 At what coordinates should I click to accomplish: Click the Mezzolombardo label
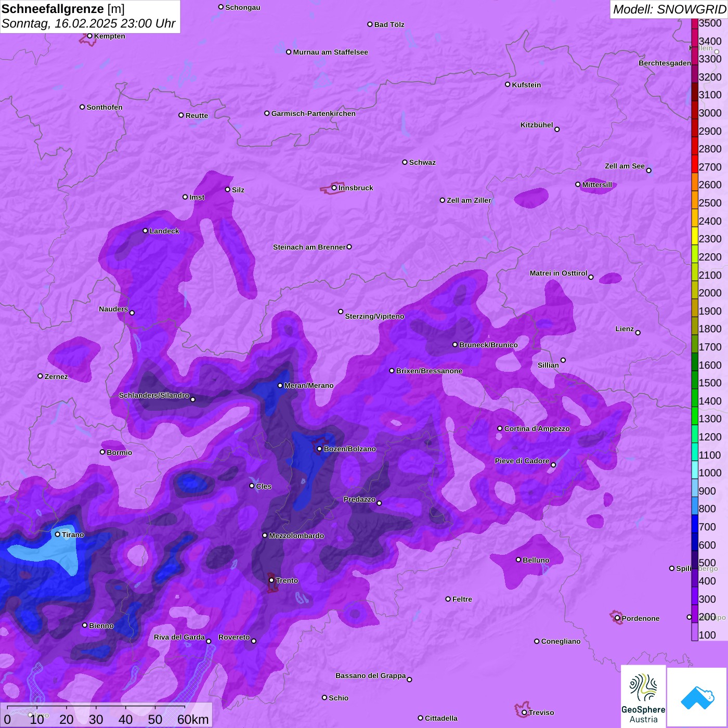tap(296, 536)
